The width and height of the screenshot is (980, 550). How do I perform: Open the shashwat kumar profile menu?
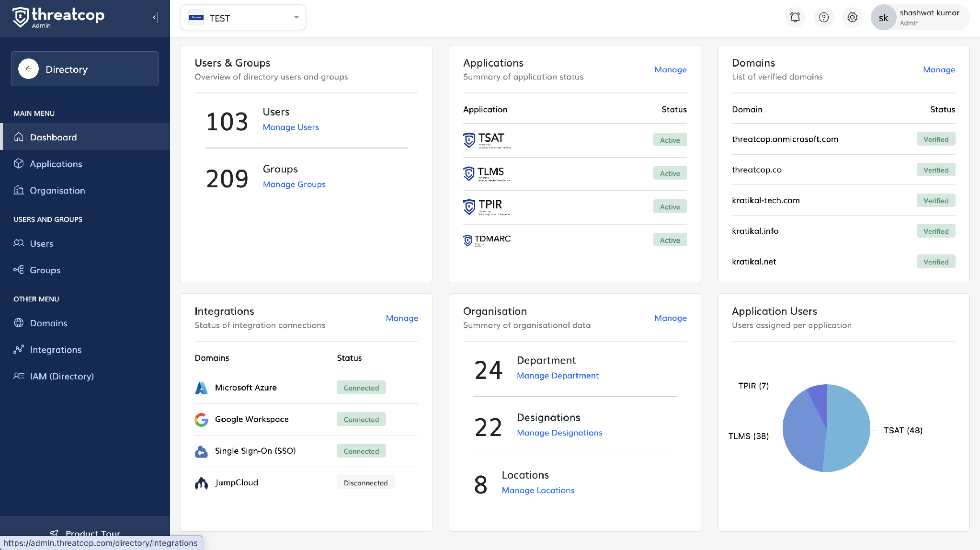pos(920,18)
